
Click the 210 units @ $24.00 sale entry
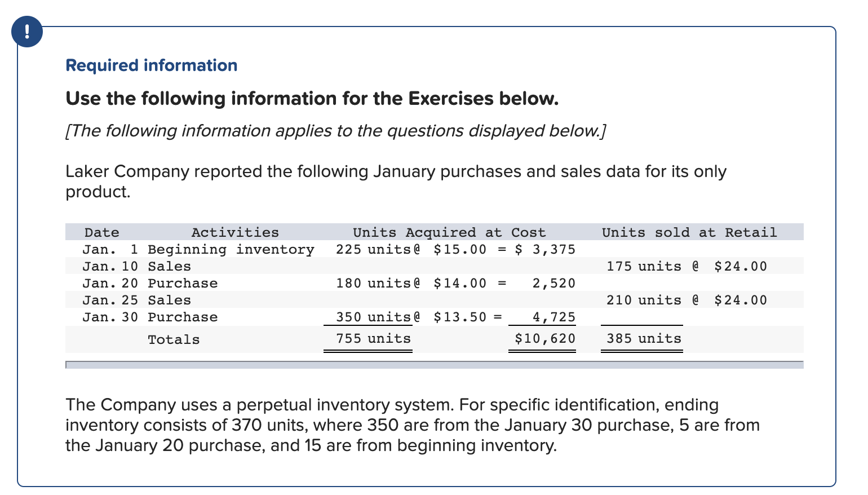(687, 300)
